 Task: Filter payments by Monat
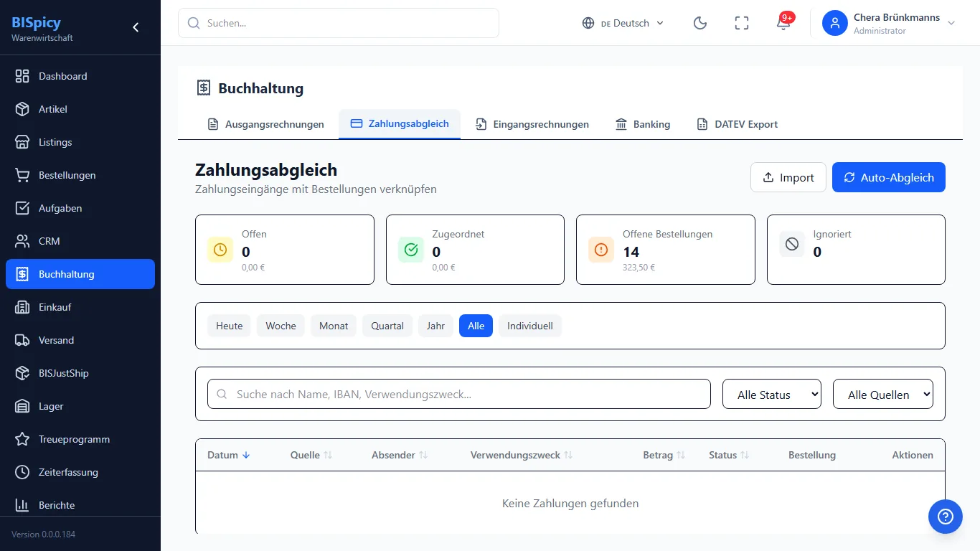334,326
